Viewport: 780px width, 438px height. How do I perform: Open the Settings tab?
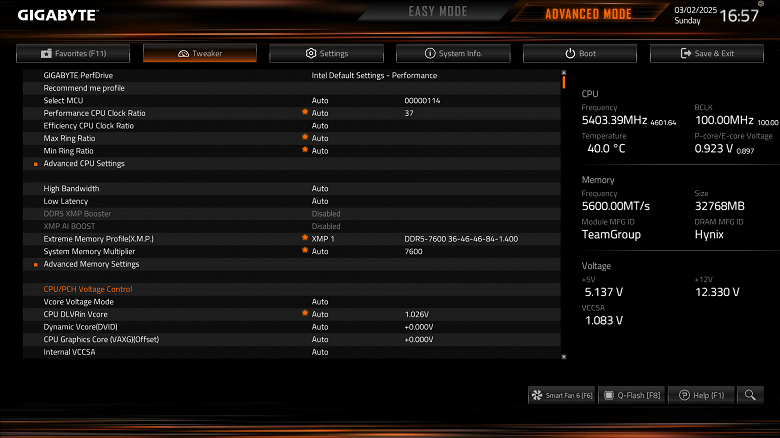click(x=327, y=53)
